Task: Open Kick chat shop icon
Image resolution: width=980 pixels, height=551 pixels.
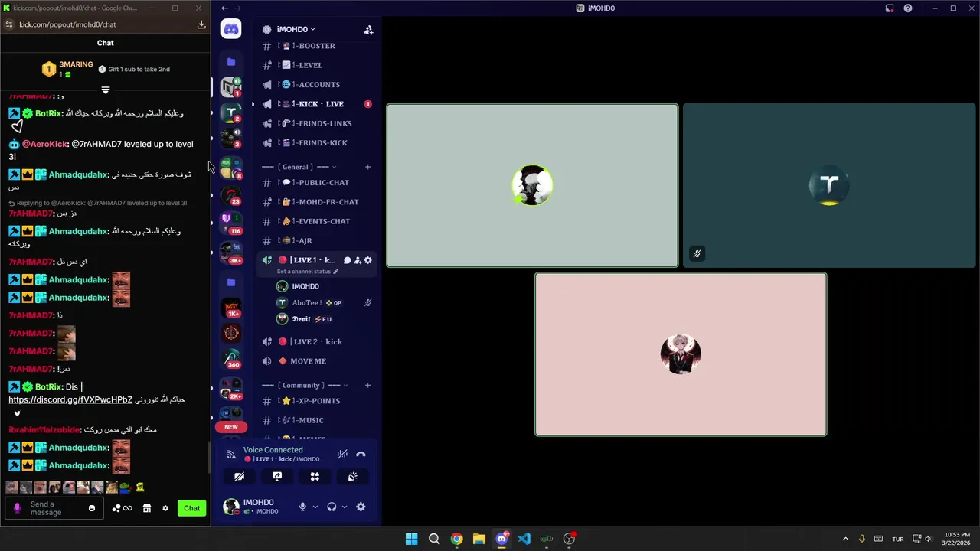Action: coord(147,508)
